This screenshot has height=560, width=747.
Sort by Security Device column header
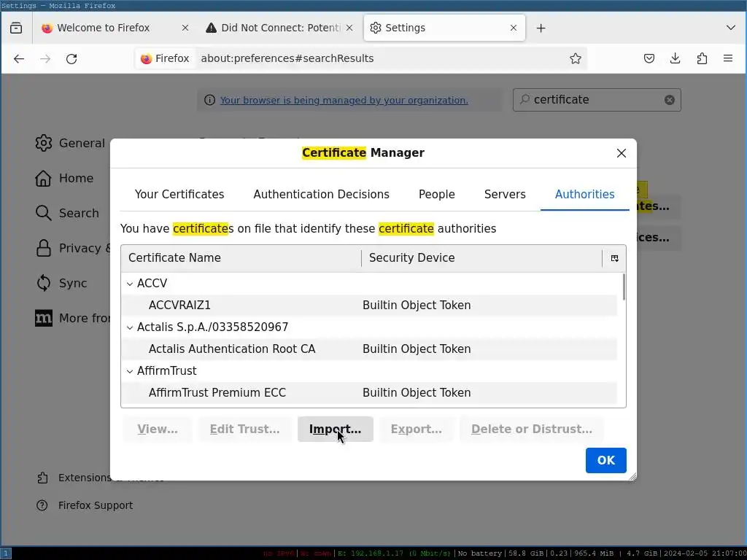(x=481, y=257)
